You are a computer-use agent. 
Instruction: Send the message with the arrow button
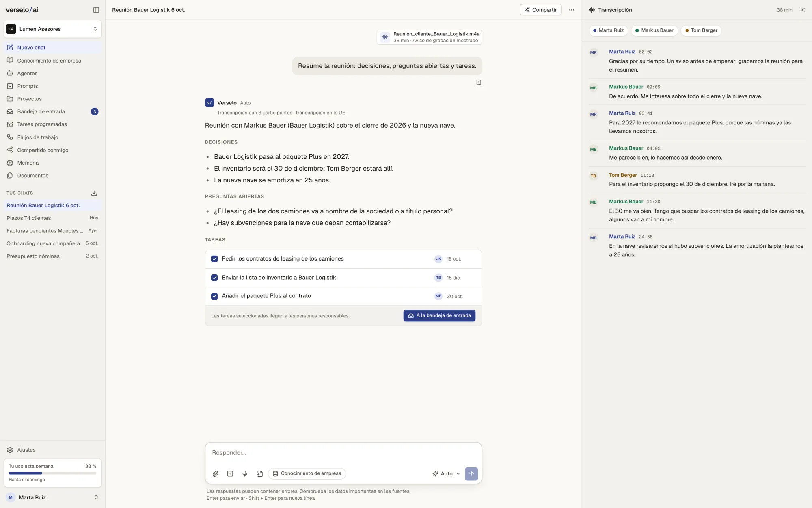pos(471,474)
